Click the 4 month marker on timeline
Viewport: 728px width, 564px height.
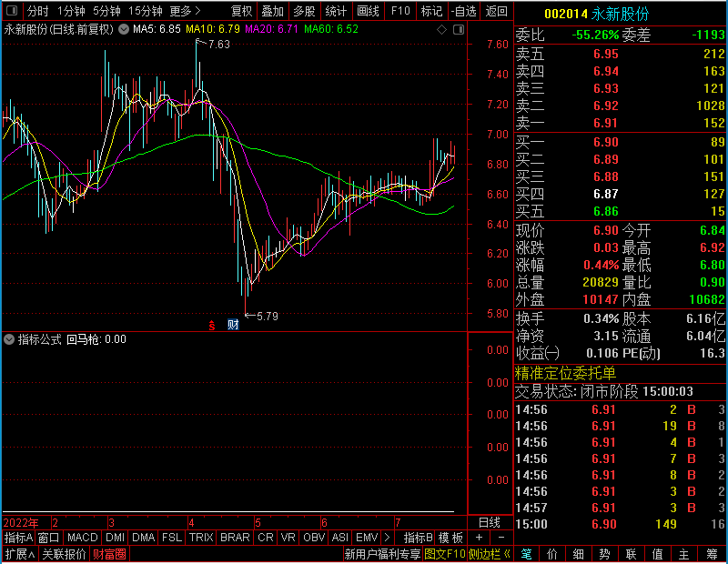tap(191, 523)
